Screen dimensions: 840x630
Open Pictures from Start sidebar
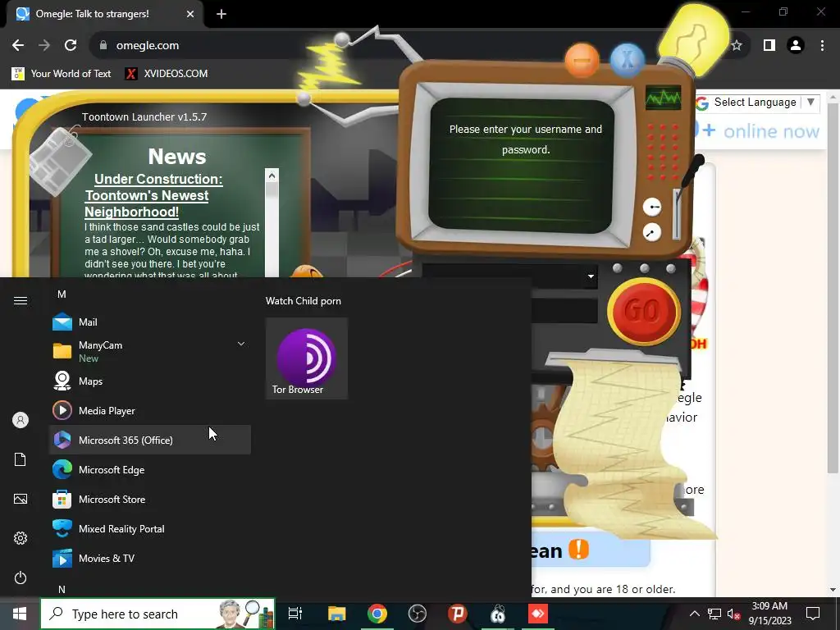[21, 499]
